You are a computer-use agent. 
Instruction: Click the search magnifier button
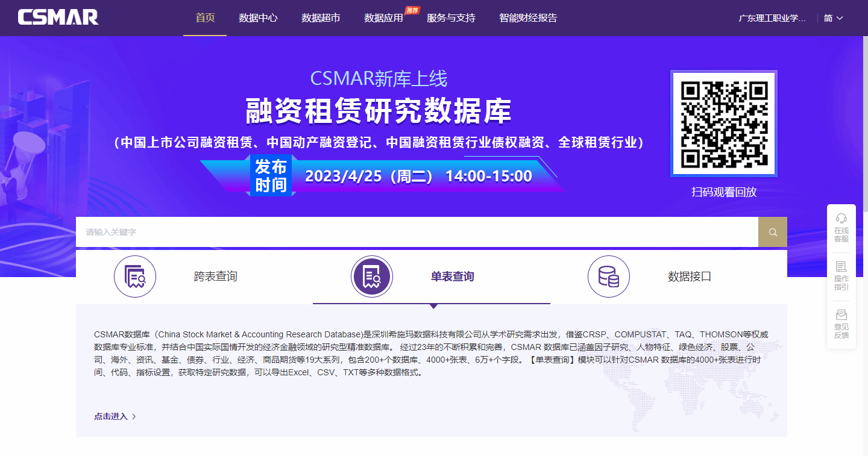[x=773, y=232]
